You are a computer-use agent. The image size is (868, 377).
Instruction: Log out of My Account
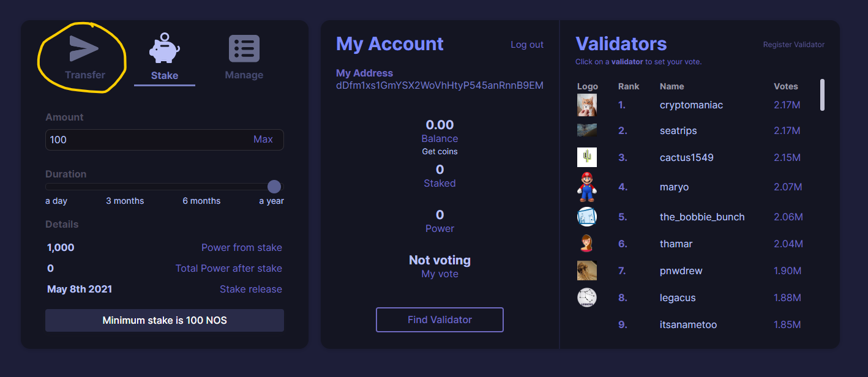click(x=527, y=45)
